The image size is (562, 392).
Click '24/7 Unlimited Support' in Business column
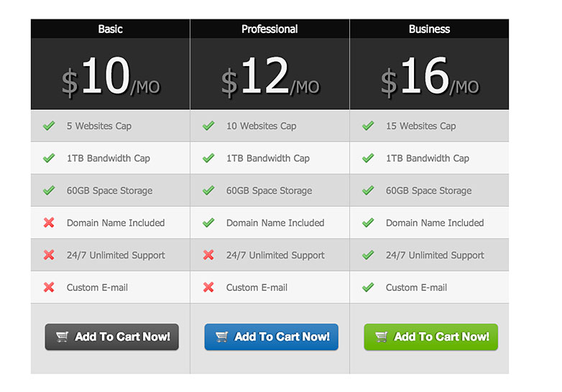coord(434,256)
